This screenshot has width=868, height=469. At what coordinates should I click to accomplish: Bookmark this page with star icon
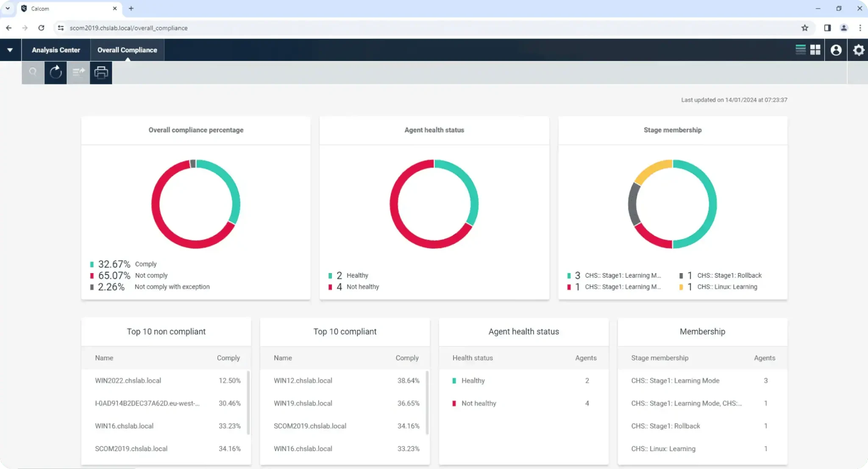pos(805,28)
